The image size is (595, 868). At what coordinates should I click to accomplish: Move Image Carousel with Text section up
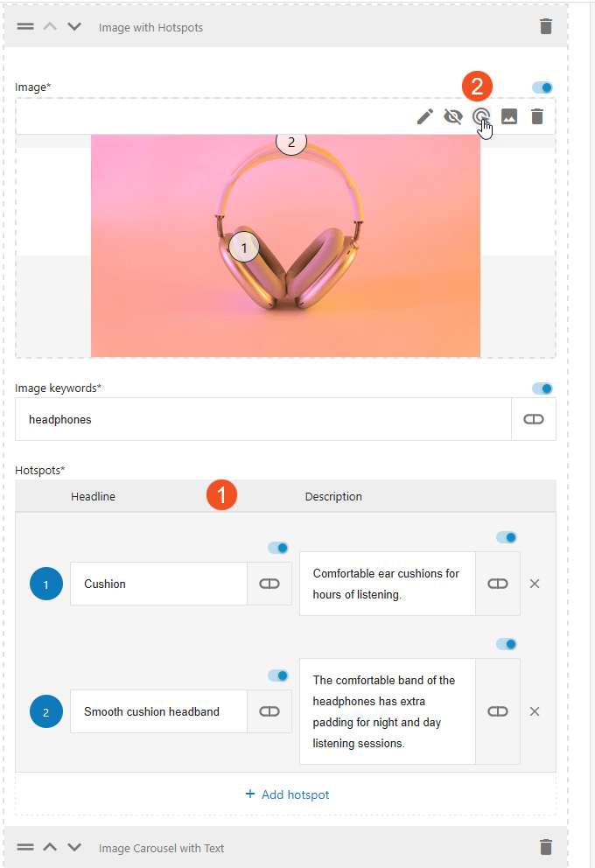[x=50, y=847]
